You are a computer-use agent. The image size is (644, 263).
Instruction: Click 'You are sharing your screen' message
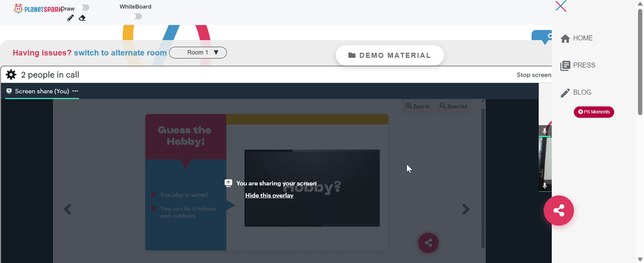click(x=276, y=183)
